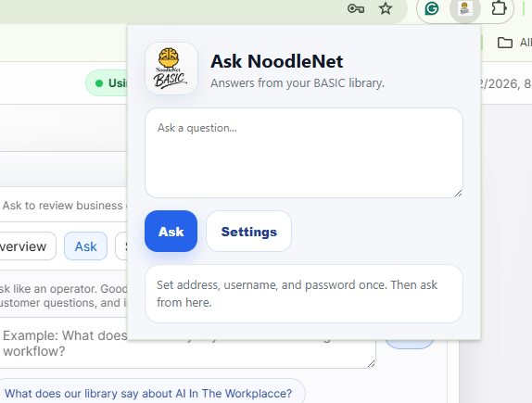Click the 'Example: What does' question box
This screenshot has width=532, height=403.
click(187, 344)
